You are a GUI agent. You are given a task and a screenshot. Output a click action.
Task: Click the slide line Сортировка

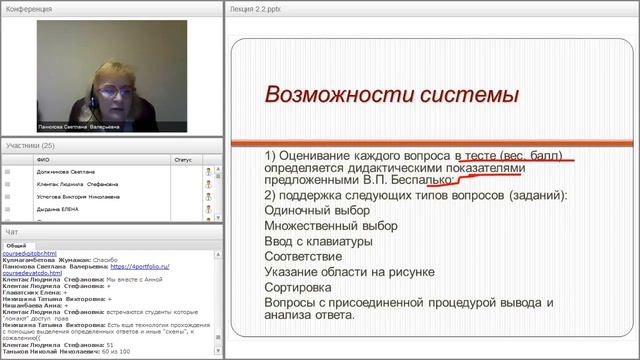(298, 287)
